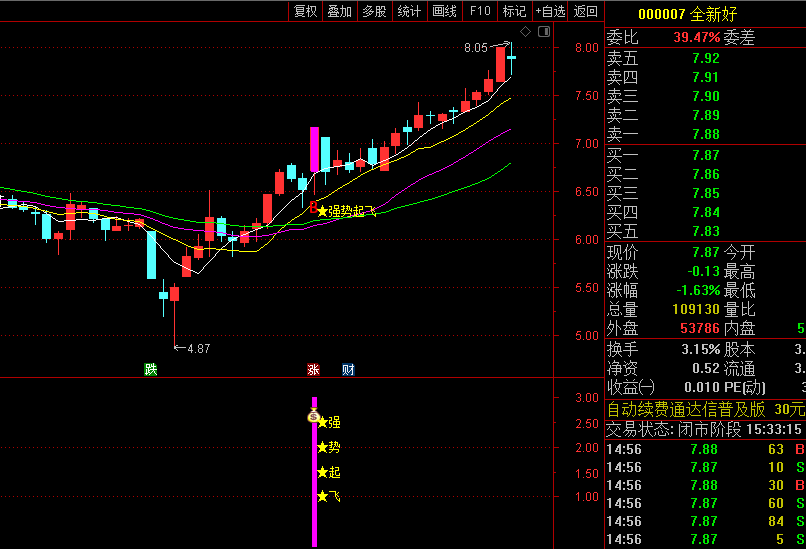
Task: Click the 6.50 price axis label
Action: 587,192
